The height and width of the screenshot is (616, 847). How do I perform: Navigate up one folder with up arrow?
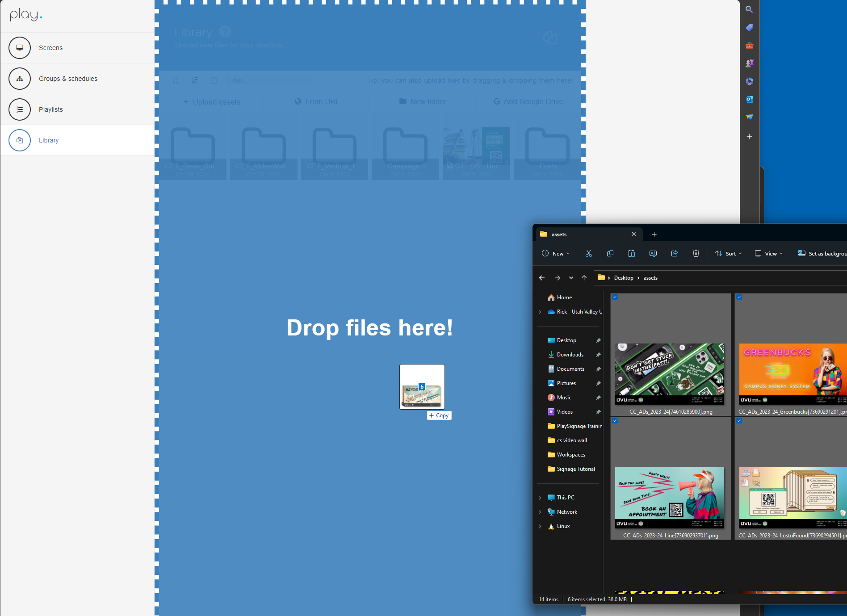[584, 277]
